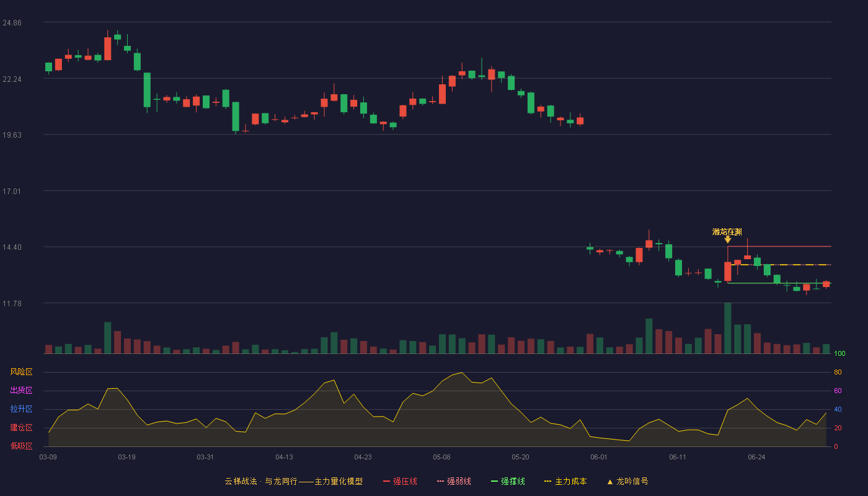
Task: Toggle the 主力成本 legend entry
Action: click(565, 481)
